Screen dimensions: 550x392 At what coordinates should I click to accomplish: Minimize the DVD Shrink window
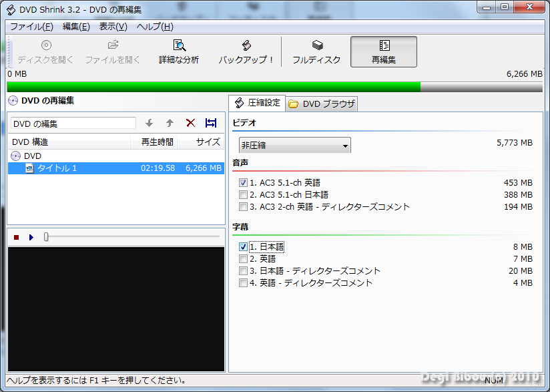pyautogui.click(x=487, y=7)
